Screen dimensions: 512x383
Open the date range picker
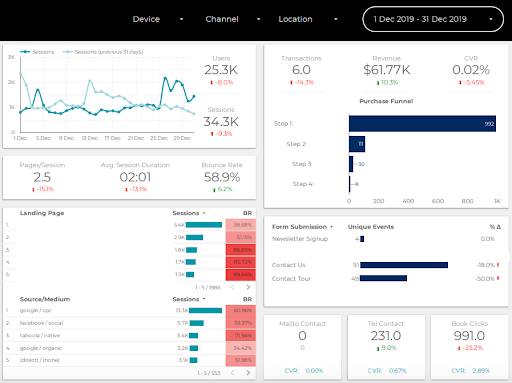pyautogui.click(x=433, y=19)
